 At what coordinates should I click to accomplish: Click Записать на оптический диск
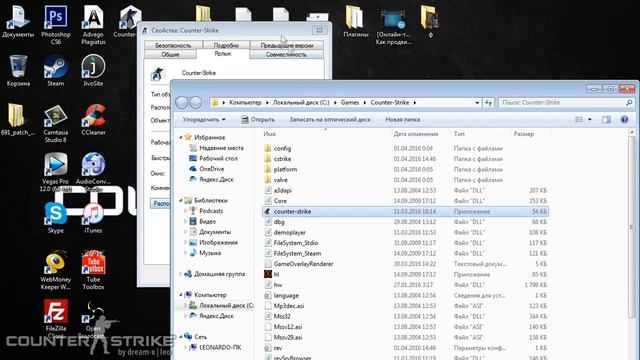[x=330, y=119]
